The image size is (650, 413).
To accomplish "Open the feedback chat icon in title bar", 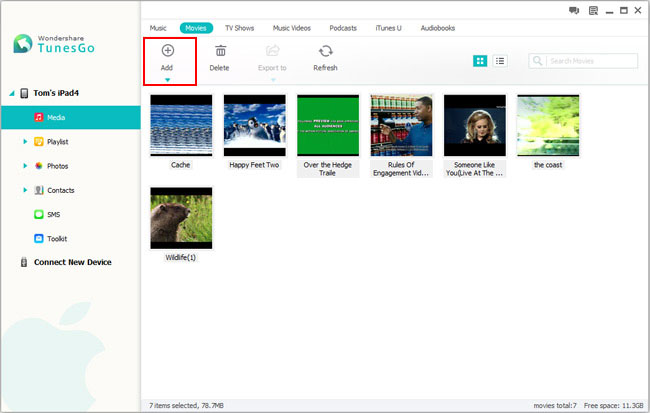I will 574,10.
